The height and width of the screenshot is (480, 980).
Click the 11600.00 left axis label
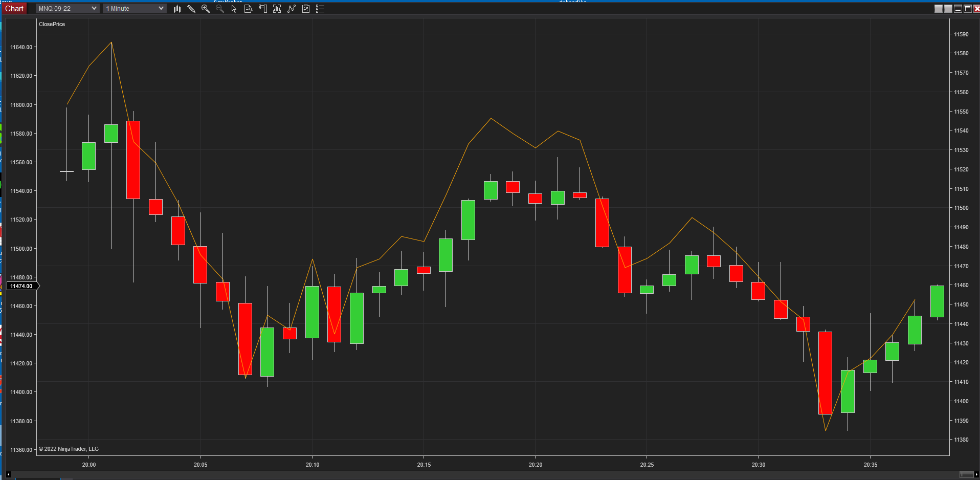tap(21, 105)
